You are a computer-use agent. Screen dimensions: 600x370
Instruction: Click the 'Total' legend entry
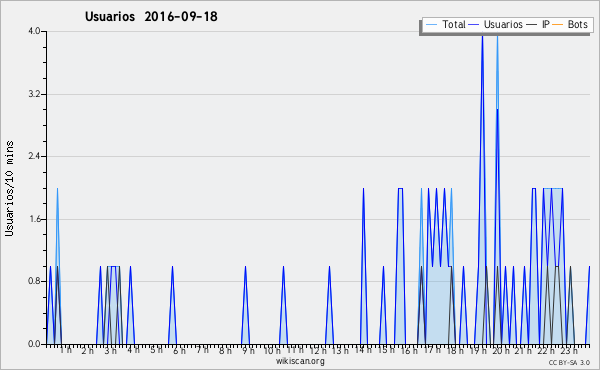[x=446, y=24]
